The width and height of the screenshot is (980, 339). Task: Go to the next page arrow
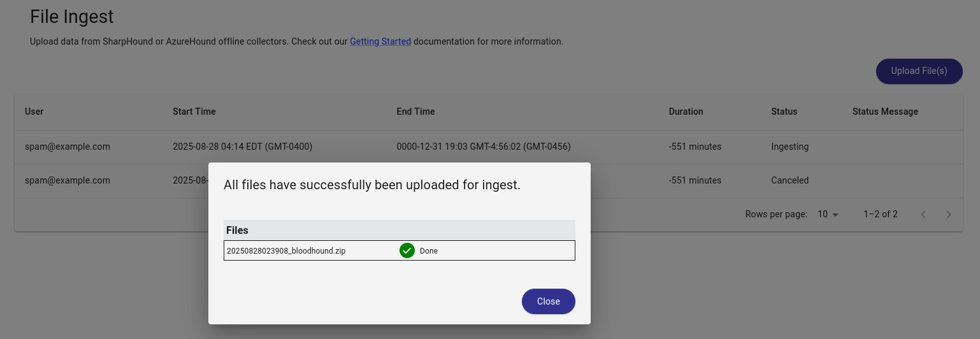[x=948, y=214]
